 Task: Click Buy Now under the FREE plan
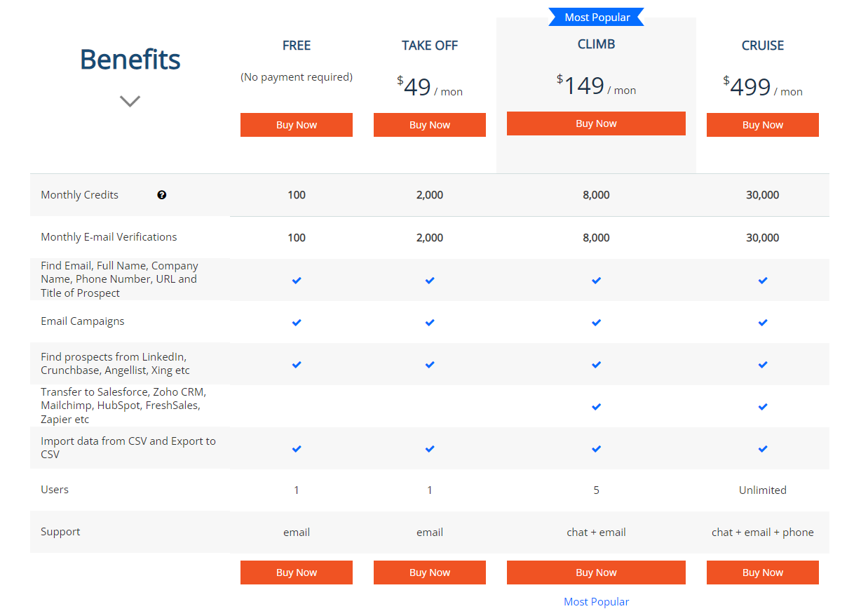pos(297,124)
